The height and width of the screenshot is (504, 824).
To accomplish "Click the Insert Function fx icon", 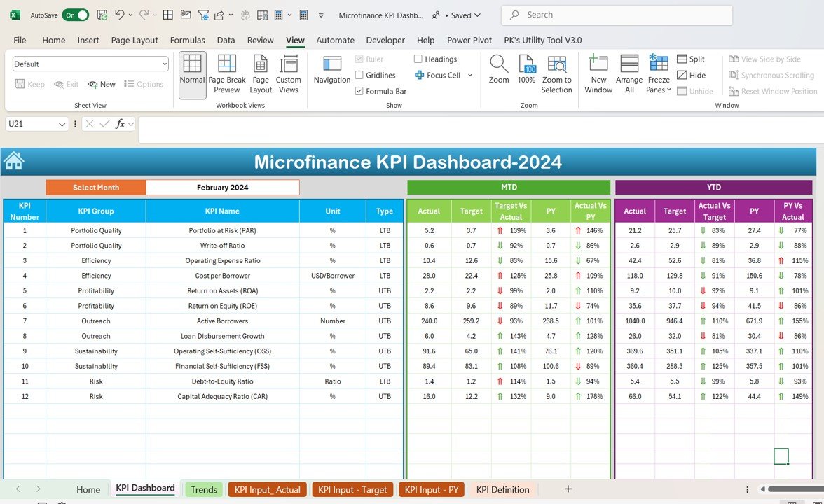I will (x=120, y=124).
